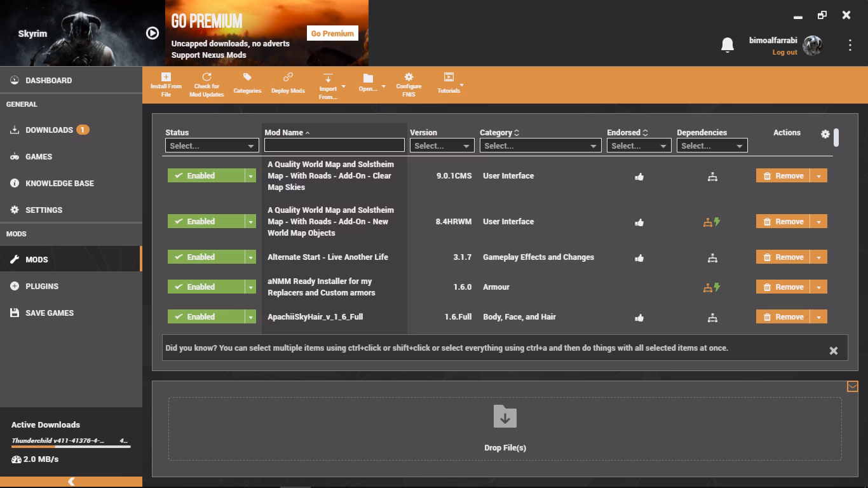Open Settings page
The height and width of the screenshot is (488, 868).
[x=71, y=210]
